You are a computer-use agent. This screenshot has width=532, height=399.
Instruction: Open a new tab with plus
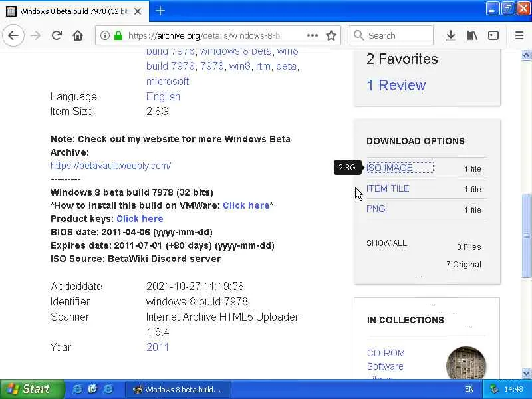160,11
